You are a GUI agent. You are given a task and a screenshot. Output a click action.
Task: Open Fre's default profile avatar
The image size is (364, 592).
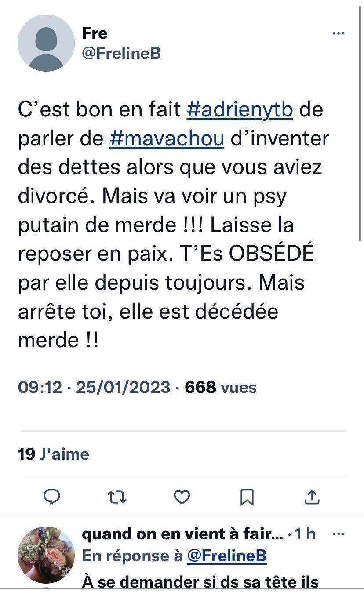point(46,43)
